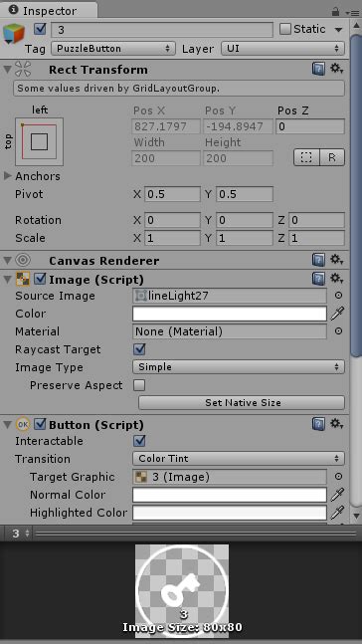
Task: Click the Set Native Size button
Action: tap(242, 403)
